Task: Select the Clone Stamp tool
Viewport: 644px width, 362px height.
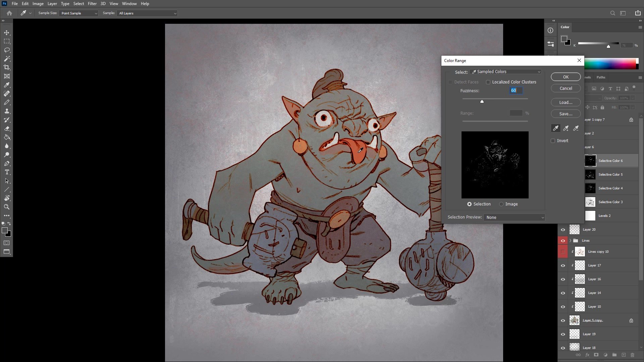Action: tap(7, 111)
